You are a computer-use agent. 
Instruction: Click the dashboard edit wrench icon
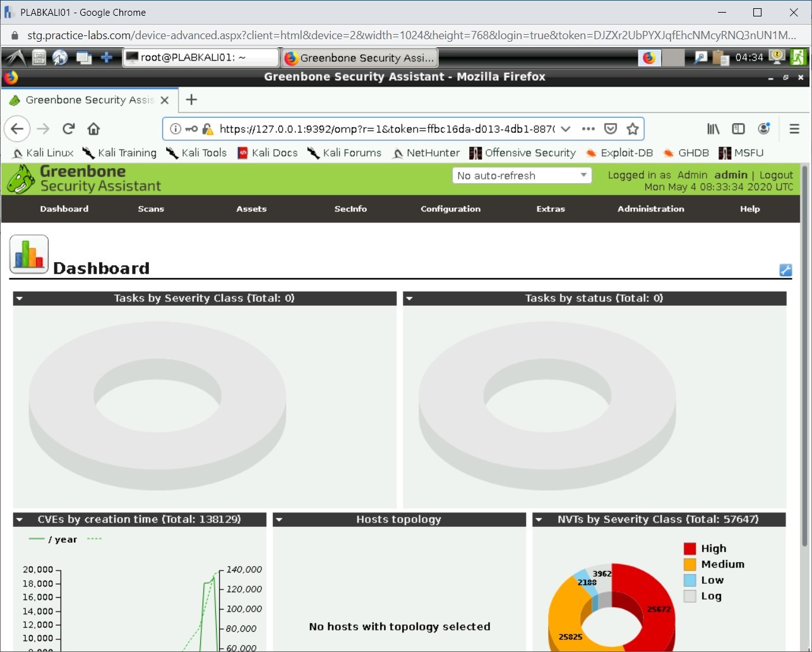pyautogui.click(x=785, y=270)
